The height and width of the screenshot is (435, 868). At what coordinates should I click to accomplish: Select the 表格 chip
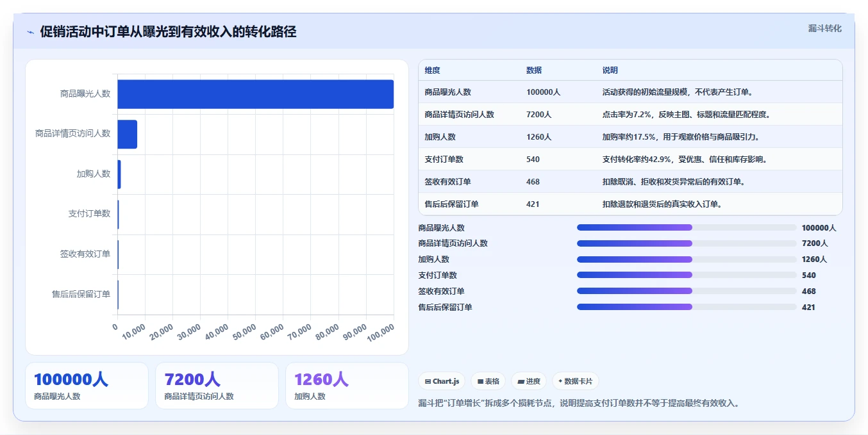(488, 381)
